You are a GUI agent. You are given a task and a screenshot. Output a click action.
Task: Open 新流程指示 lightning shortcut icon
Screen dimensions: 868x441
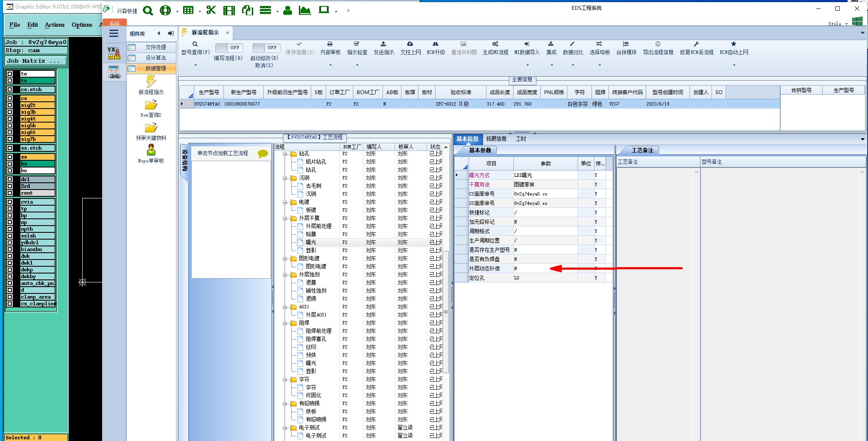tap(151, 85)
